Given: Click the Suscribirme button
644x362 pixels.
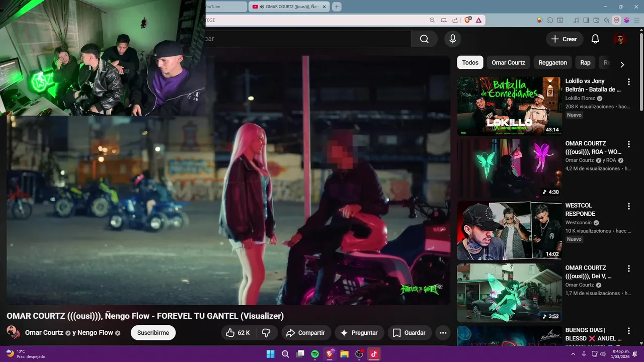Looking at the screenshot, I should 153,333.
